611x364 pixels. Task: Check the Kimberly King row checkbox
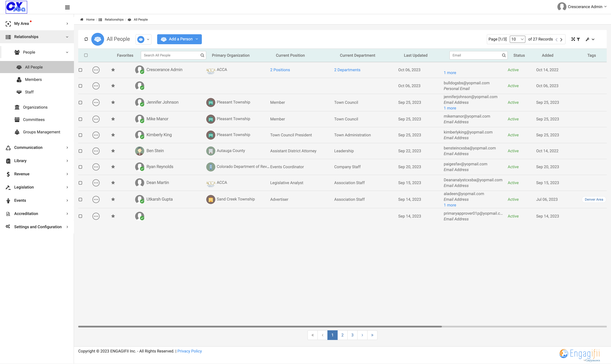[80, 135]
